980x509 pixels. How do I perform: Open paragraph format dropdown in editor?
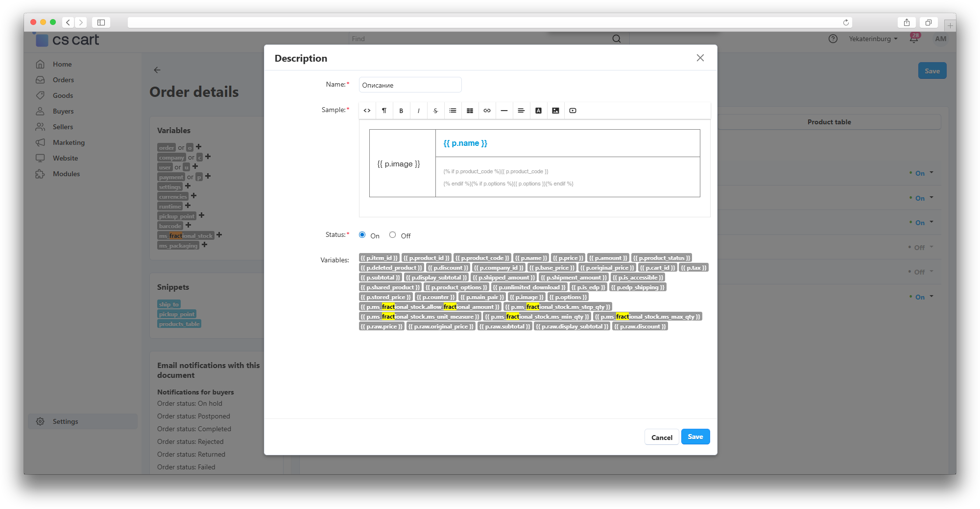pos(384,111)
